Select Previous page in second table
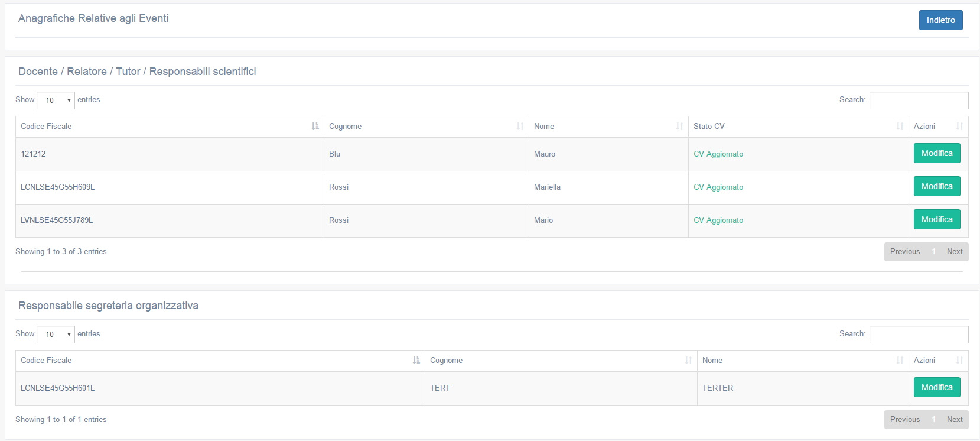 pyautogui.click(x=904, y=420)
